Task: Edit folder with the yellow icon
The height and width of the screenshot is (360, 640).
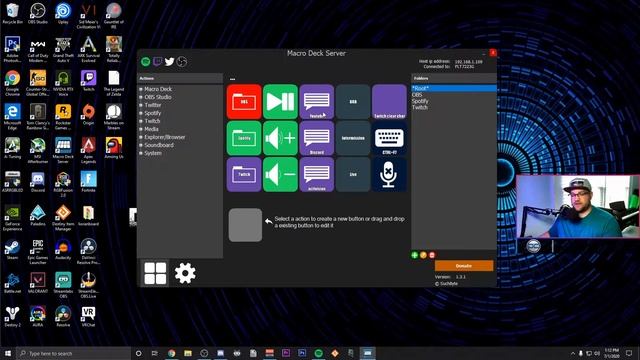Action: [x=423, y=255]
